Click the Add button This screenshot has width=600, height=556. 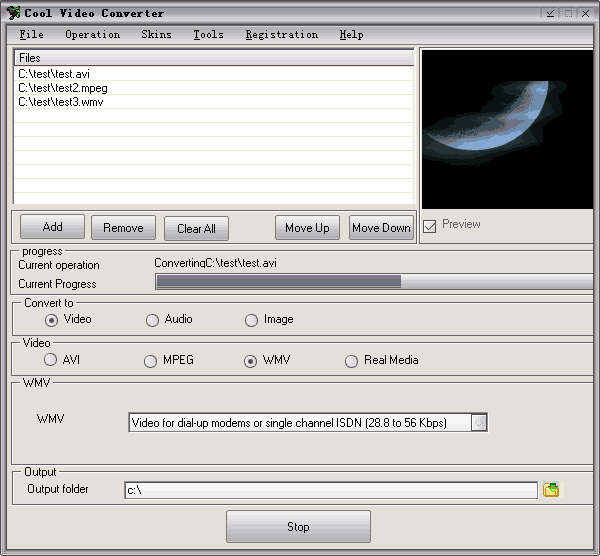pyautogui.click(x=52, y=227)
